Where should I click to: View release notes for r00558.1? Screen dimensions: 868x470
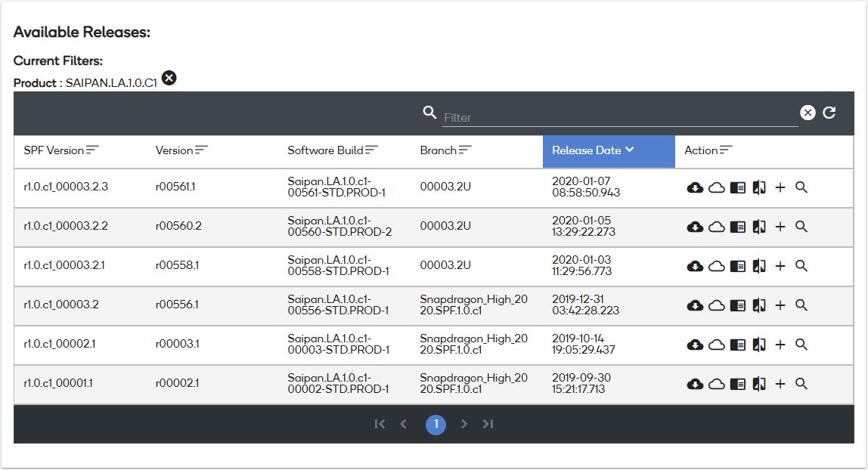737,266
